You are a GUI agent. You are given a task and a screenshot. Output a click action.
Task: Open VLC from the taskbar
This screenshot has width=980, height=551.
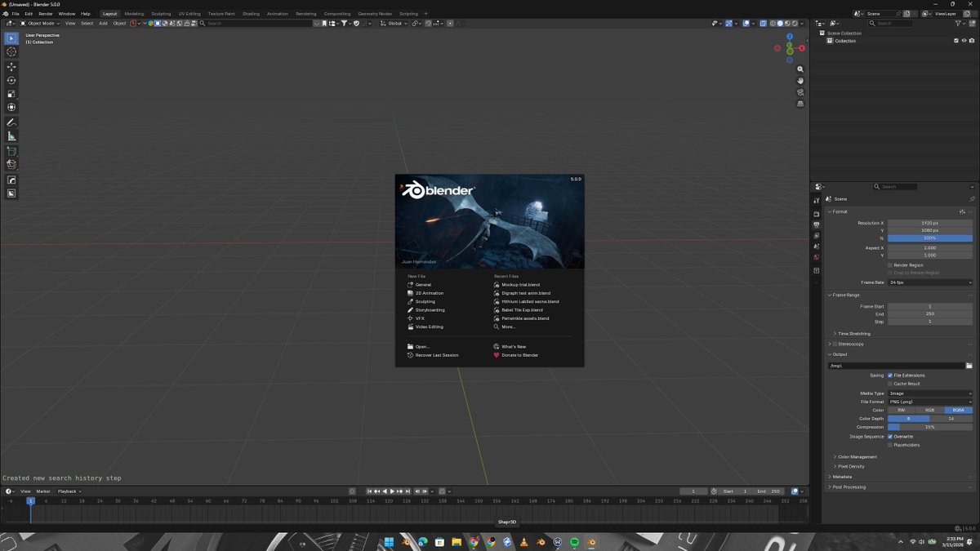(523, 542)
